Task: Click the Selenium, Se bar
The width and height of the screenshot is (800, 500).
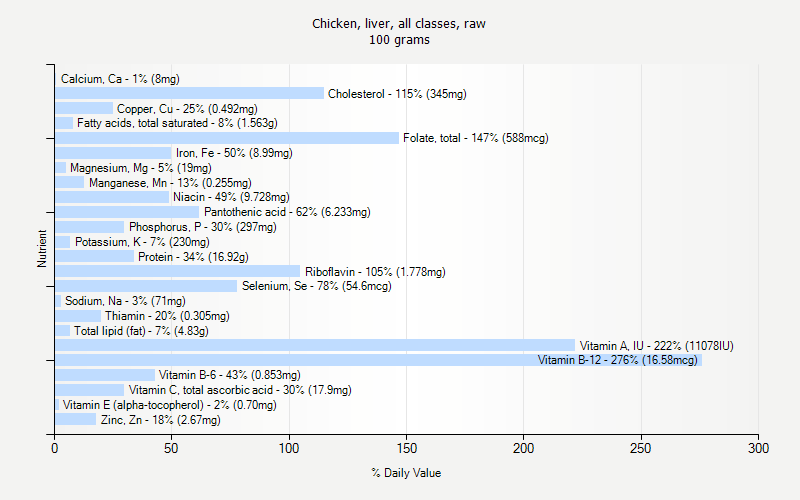Action: point(146,286)
